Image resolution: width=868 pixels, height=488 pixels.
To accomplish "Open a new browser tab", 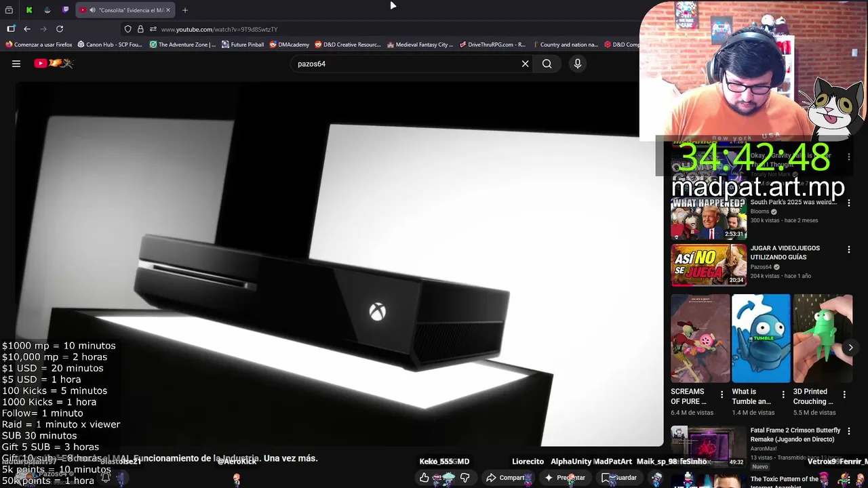I will (x=185, y=10).
